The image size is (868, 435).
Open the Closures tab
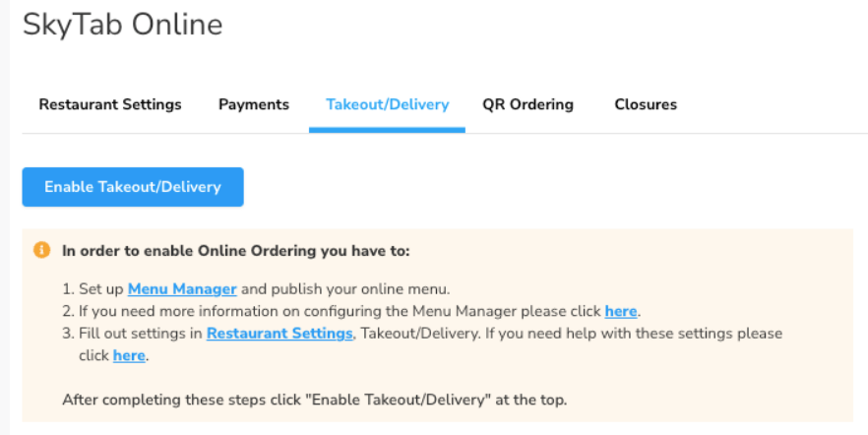coord(646,104)
